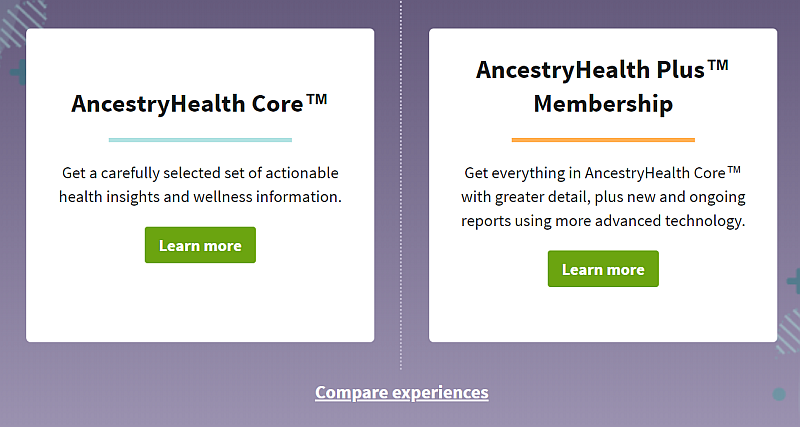This screenshot has width=800, height=427.
Task: Click Learn more under AncestryHealth Core
Action: point(200,245)
